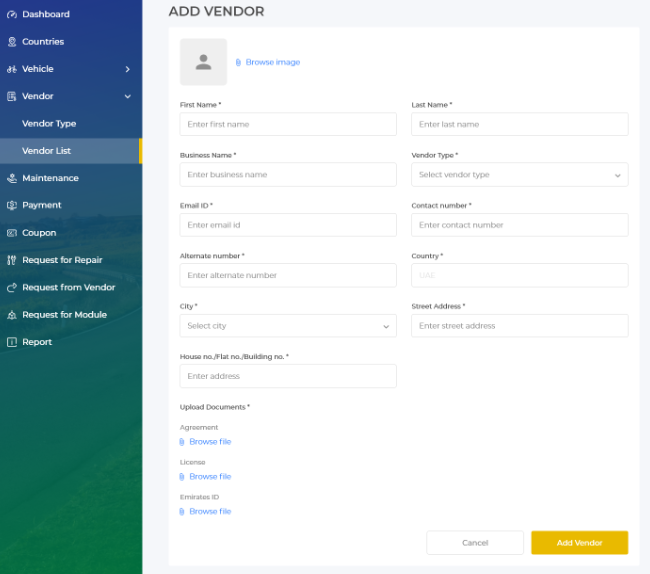650x574 pixels.
Task: Click Browse file for Agreement
Action: tap(210, 442)
